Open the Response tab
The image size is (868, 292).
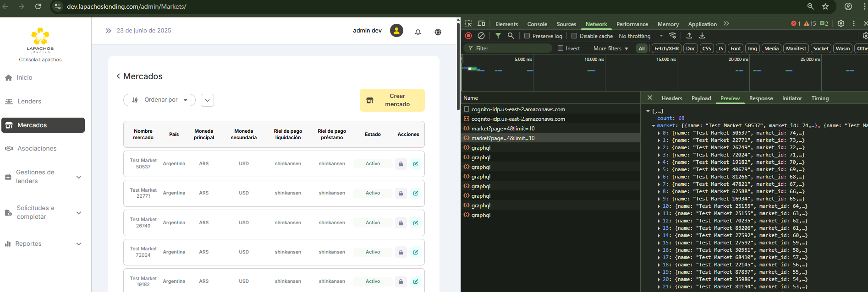[761, 98]
